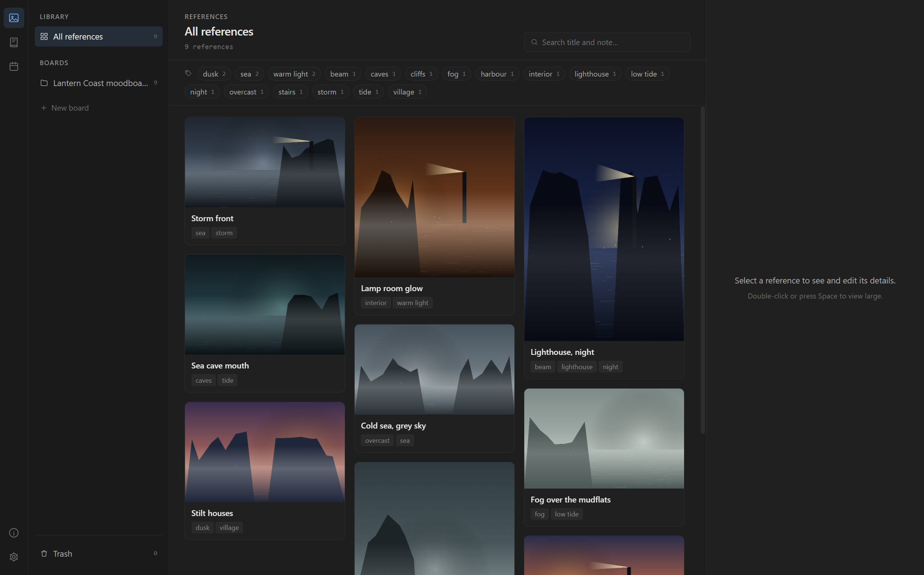Click the references list scrollbar

pyautogui.click(x=703, y=270)
